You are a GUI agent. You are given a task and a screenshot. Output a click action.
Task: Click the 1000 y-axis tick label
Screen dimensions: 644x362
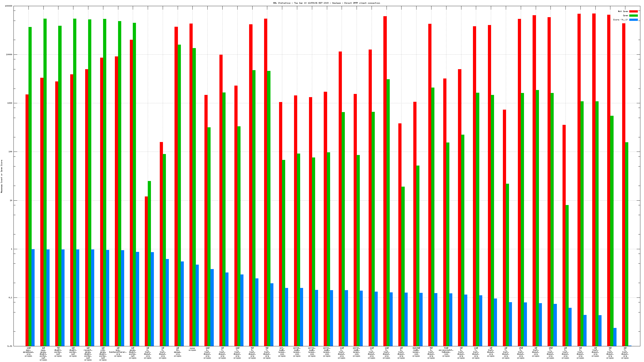coord(10,103)
